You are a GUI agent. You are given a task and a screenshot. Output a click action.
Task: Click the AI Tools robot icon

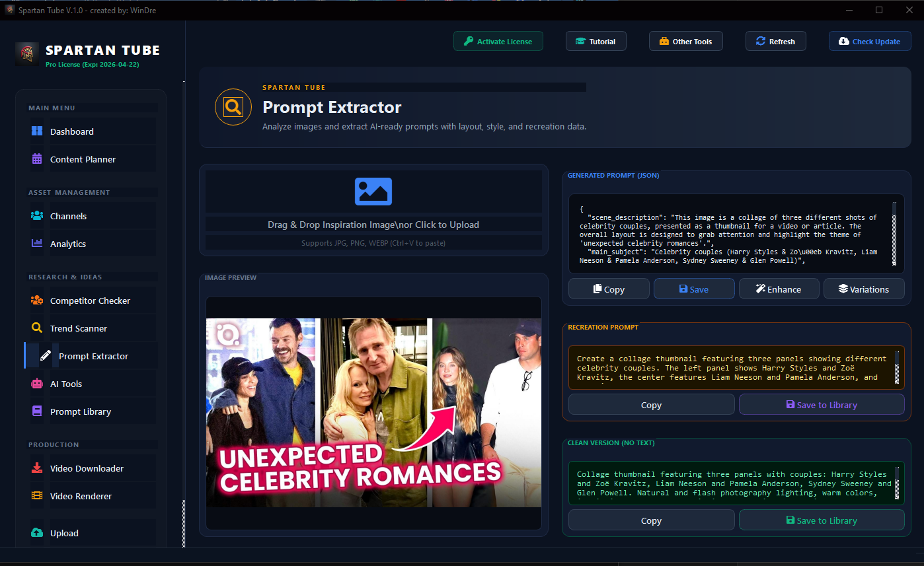37,384
